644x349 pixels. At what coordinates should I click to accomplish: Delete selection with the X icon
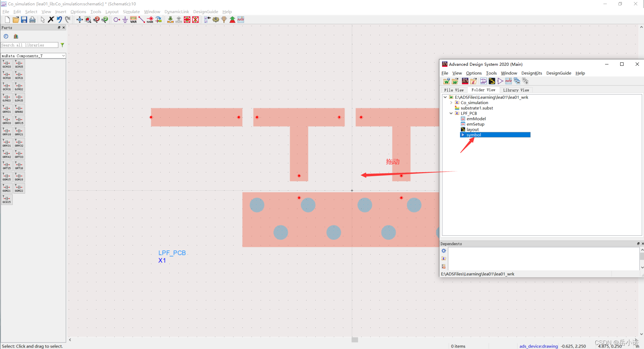click(x=51, y=20)
